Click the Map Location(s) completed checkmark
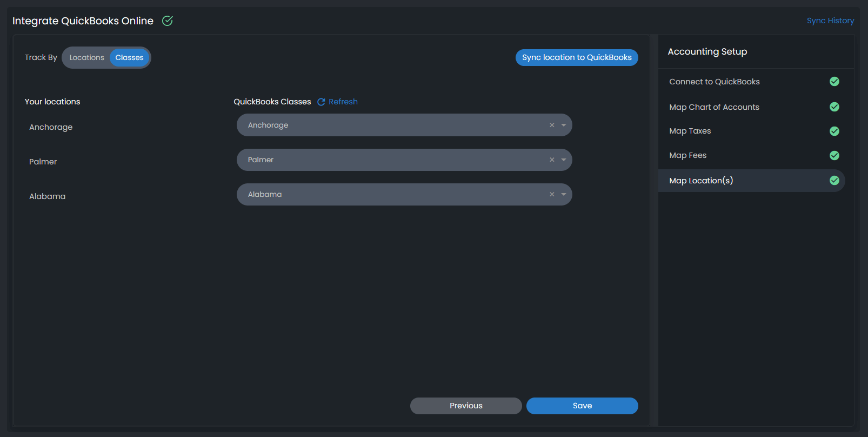 (834, 180)
